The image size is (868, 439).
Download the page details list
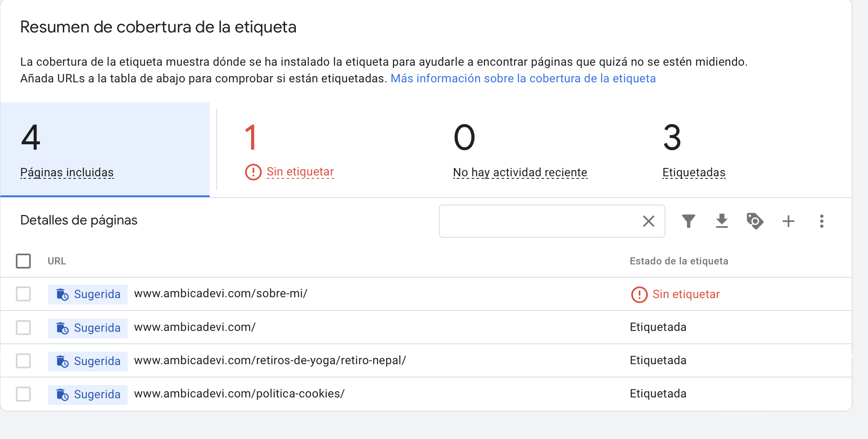click(x=722, y=221)
